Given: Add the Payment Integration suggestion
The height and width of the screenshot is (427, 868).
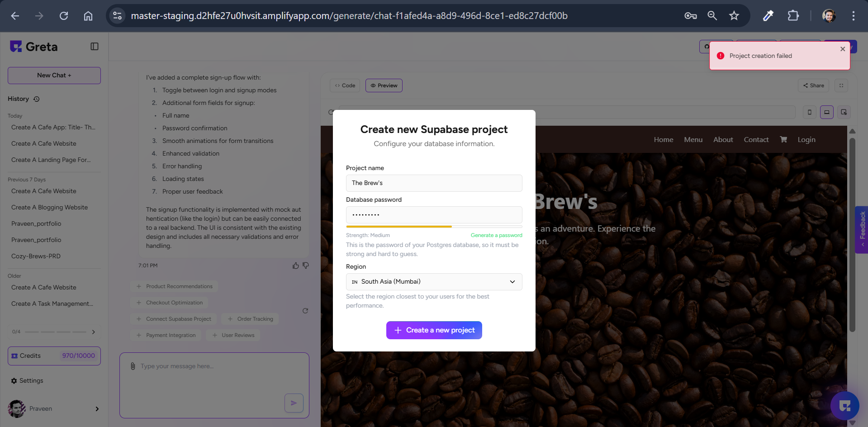Looking at the screenshot, I should tap(166, 335).
